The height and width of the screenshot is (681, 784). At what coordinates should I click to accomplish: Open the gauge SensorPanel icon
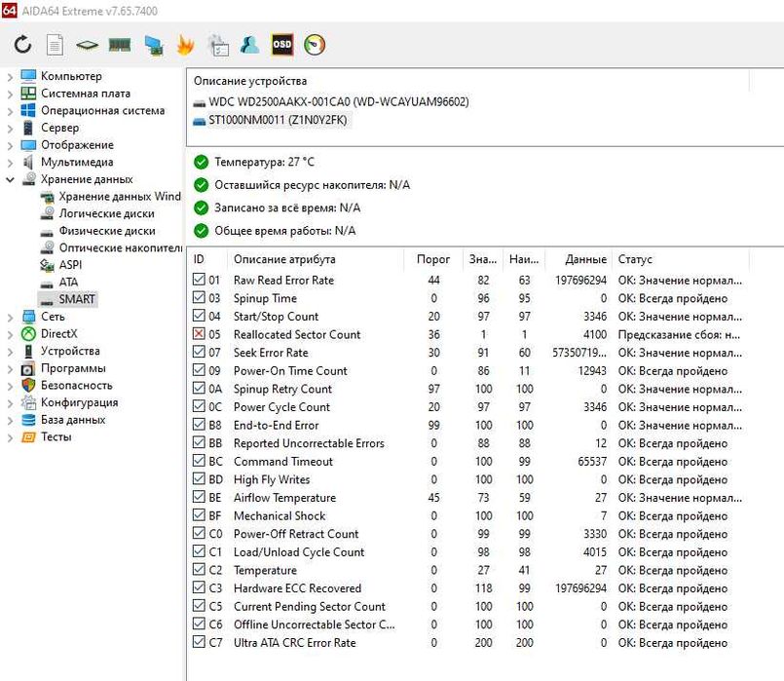[315, 45]
